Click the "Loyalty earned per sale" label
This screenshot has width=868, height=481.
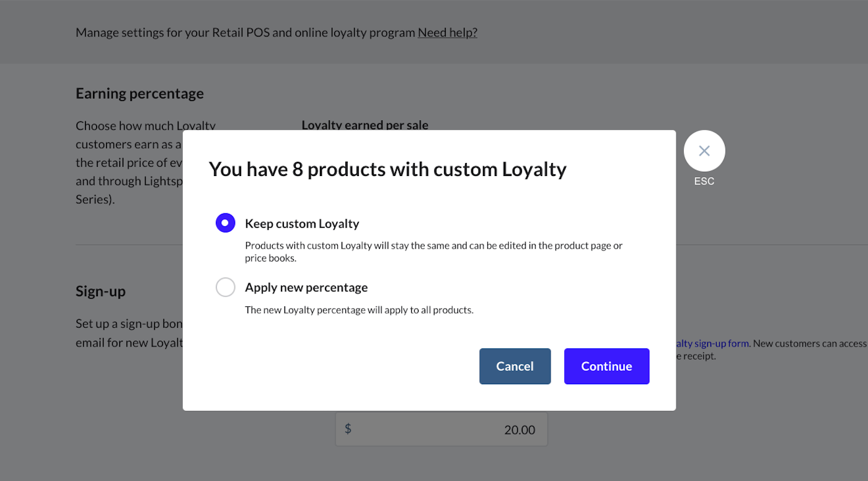point(365,125)
